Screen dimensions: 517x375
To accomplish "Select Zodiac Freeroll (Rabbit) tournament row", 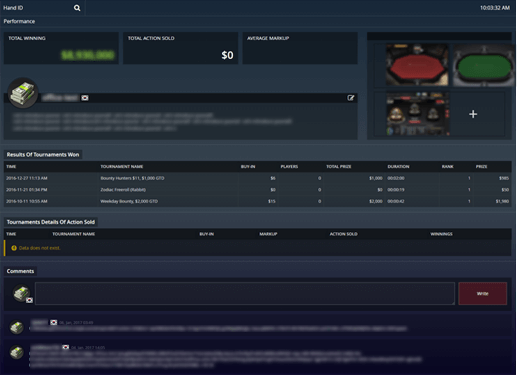I will click(258, 190).
